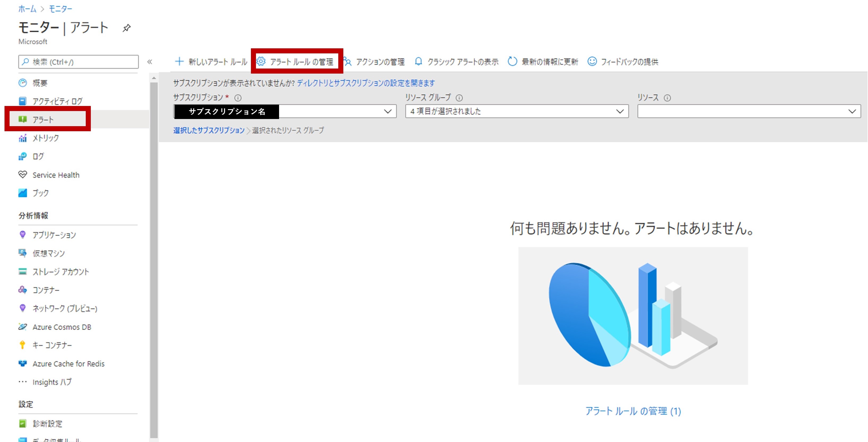Open the リソース グループ dropdown
The image size is (868, 442).
[x=619, y=111]
